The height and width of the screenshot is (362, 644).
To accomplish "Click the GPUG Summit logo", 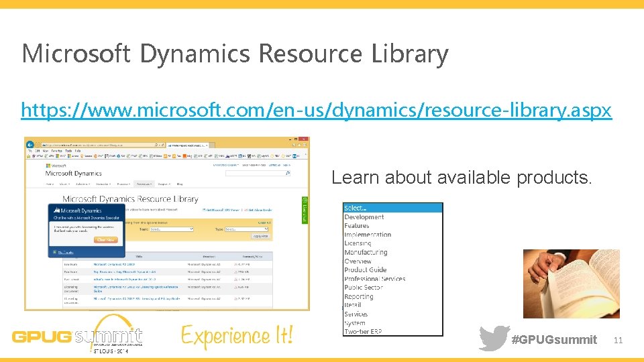I will [77, 334].
